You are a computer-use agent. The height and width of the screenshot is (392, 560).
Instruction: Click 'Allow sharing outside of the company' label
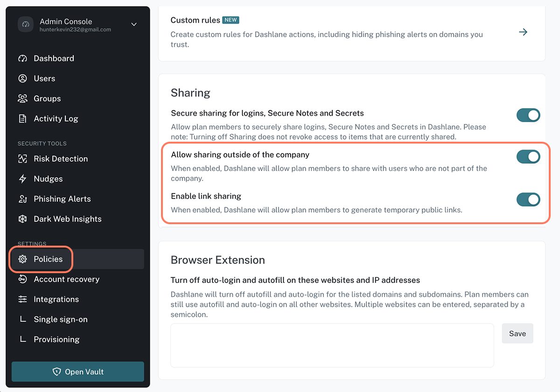(x=240, y=154)
